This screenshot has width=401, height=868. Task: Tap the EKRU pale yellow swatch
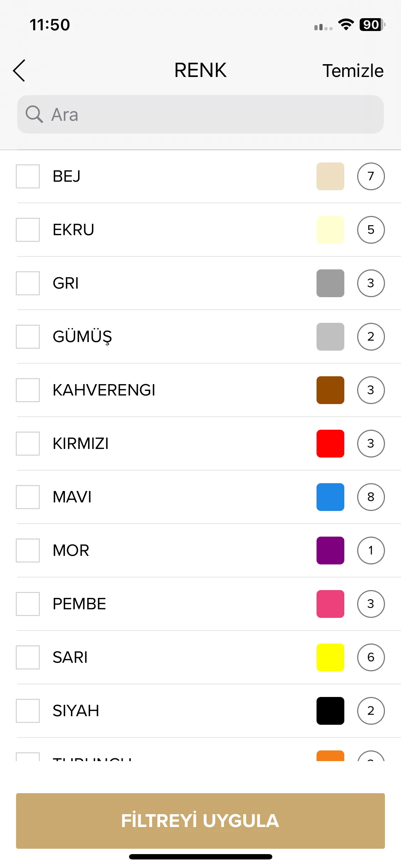pos(330,230)
